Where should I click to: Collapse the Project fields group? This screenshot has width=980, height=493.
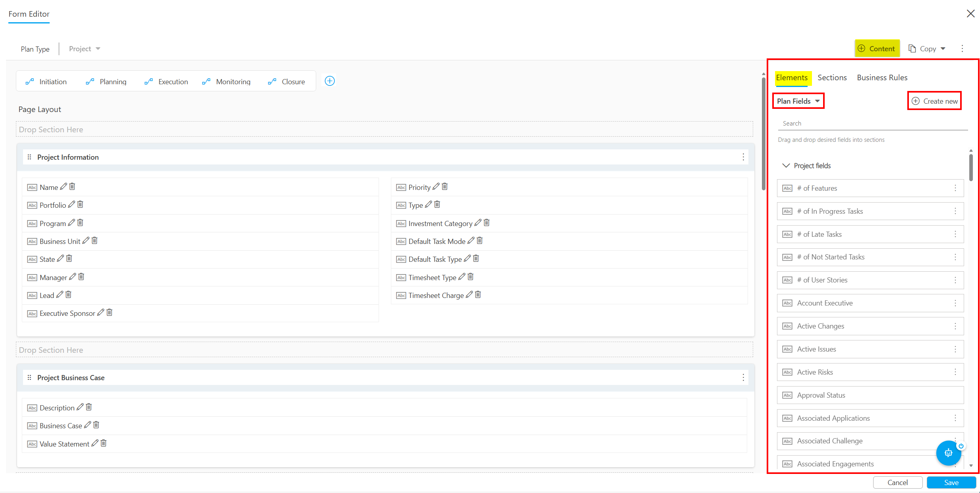786,165
